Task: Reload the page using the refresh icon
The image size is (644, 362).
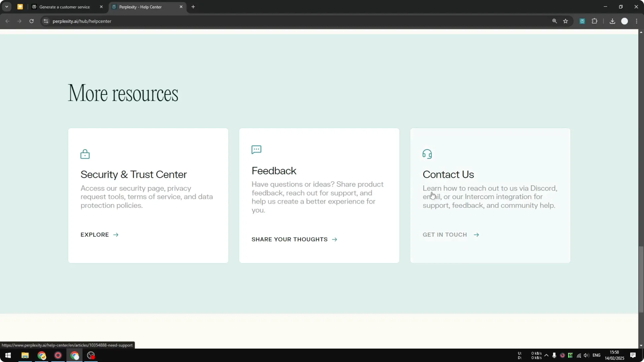Action: [31, 21]
